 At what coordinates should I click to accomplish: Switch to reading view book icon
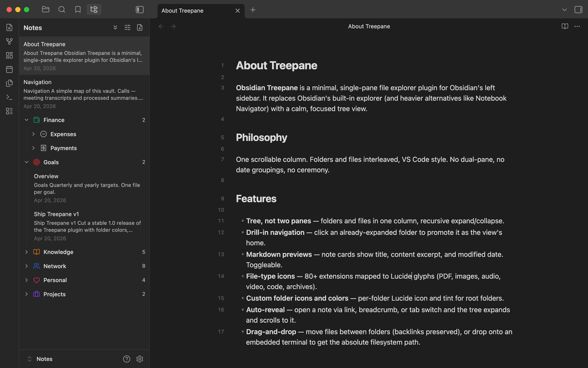[565, 27]
